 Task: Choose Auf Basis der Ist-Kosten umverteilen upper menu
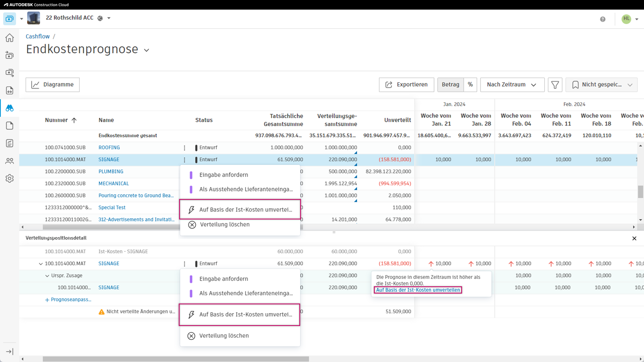[240, 209]
